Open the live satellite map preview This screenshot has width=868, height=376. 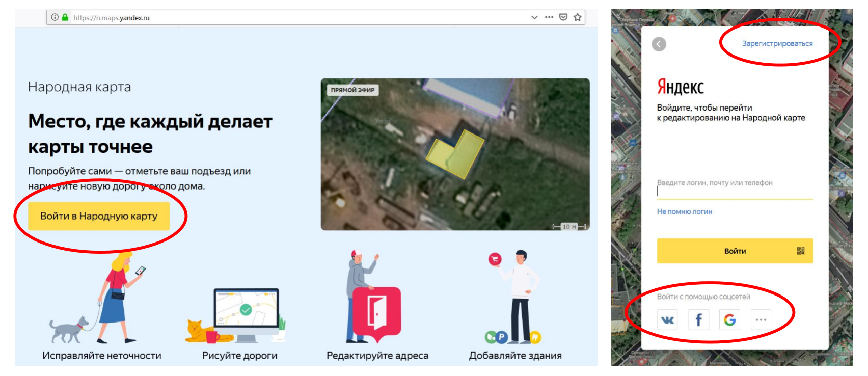tap(455, 154)
